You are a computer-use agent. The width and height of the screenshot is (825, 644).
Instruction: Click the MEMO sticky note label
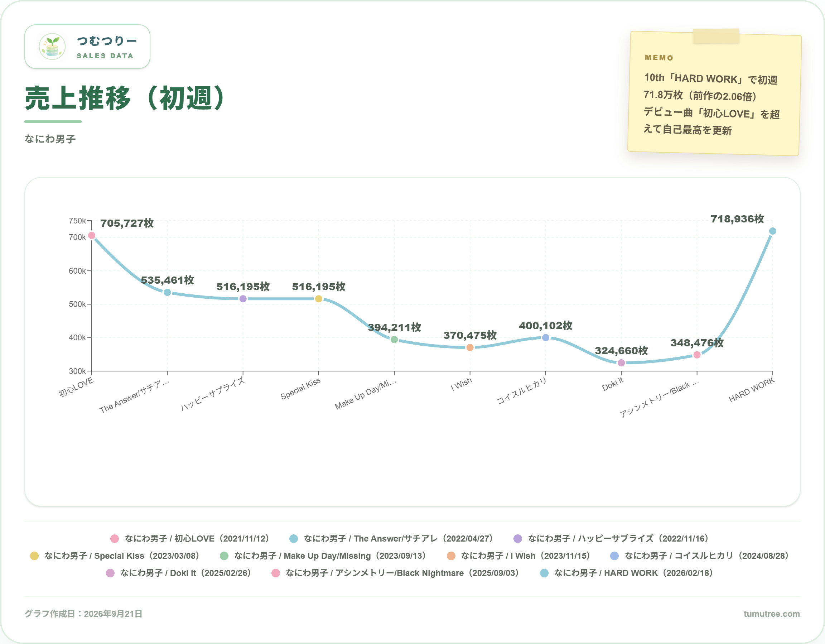[659, 57]
